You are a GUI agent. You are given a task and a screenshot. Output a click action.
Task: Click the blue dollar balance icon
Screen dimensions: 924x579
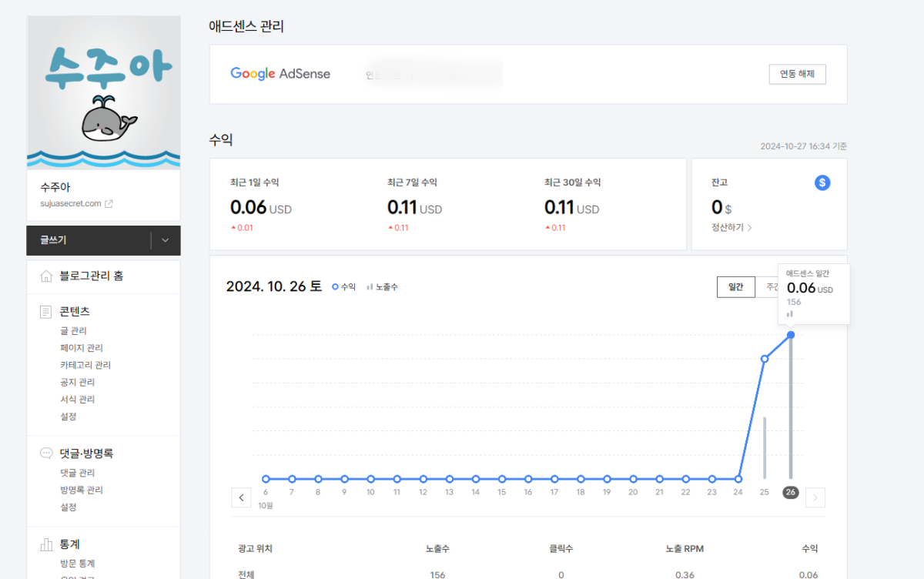click(822, 182)
